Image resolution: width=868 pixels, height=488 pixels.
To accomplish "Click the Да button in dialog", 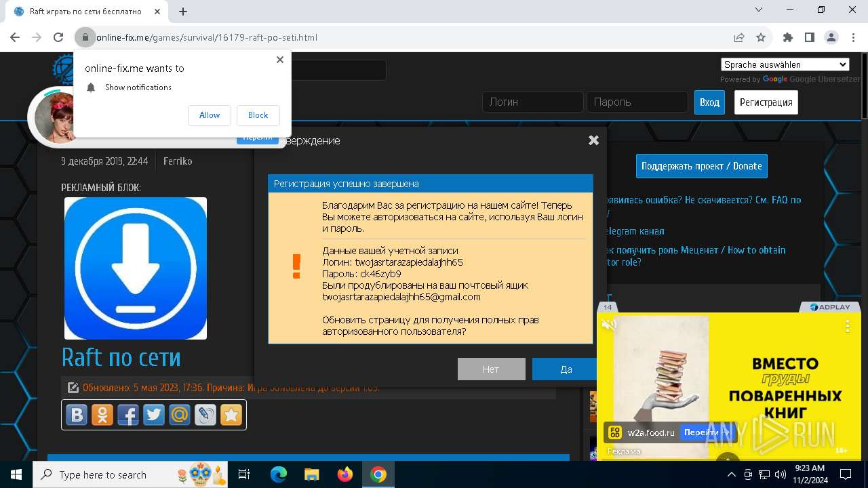I will (564, 369).
